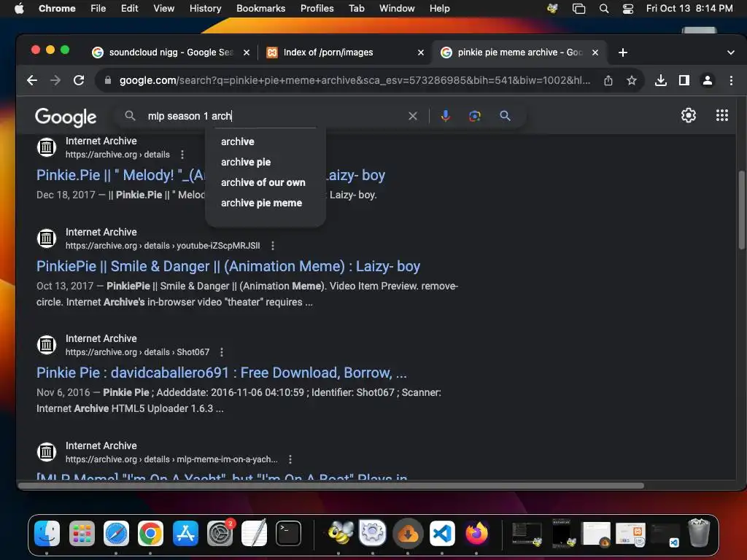Toggle Chrome side panel icon
Screen dimensions: 747x560
(684, 80)
